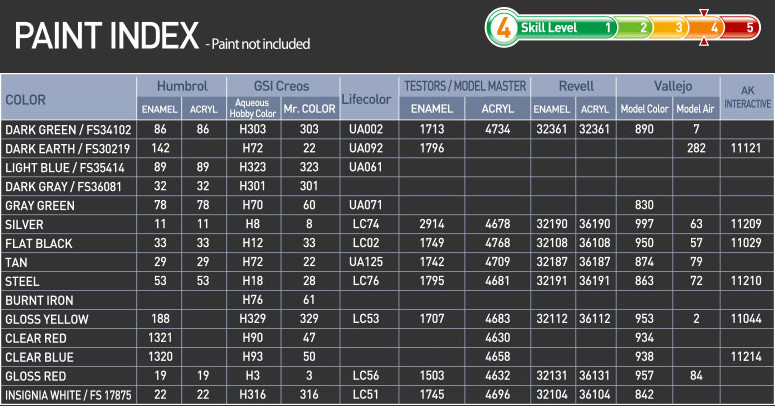Select the CLEAR RED row label
The height and width of the screenshot is (406, 775).
point(36,338)
